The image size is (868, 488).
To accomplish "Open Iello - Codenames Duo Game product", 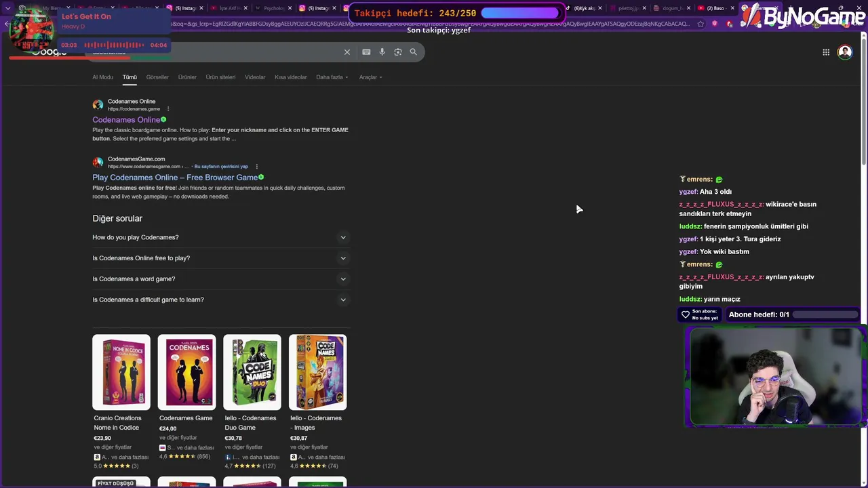I will pos(250,423).
